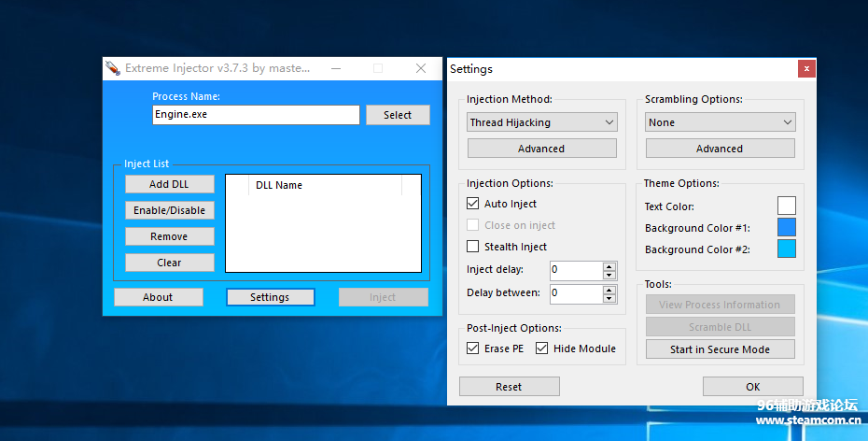Change the Background Color #2 swatch
Screen dimensions: 868x441
[x=787, y=249]
